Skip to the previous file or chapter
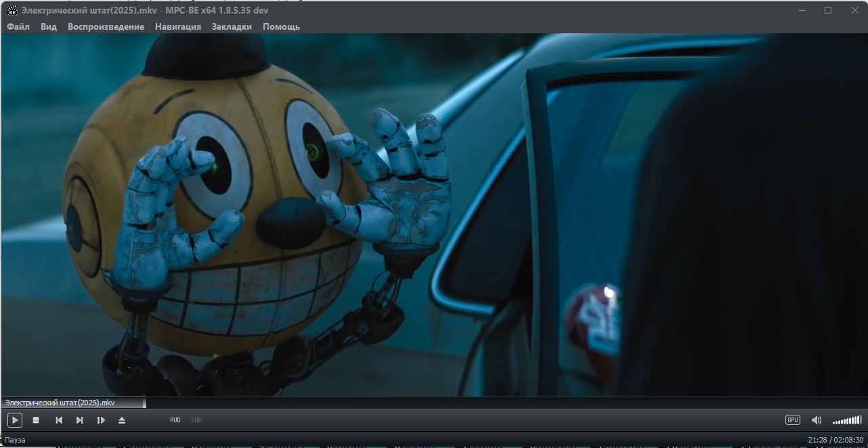 [x=59, y=420]
